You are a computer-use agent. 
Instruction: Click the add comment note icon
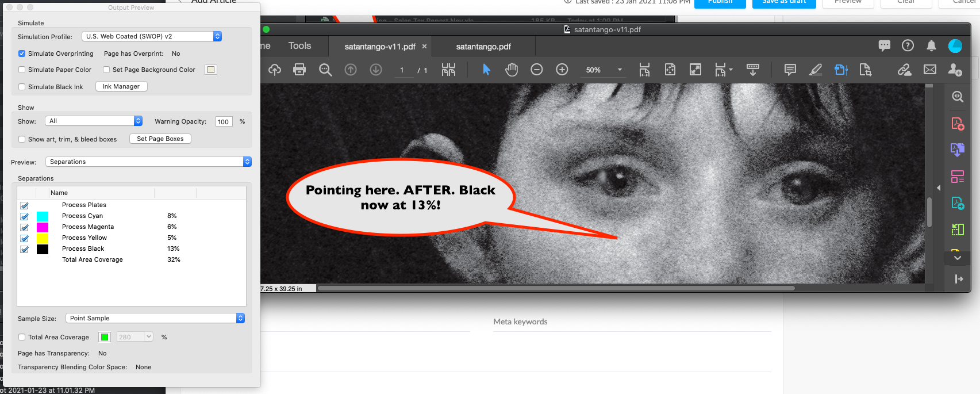(x=790, y=70)
